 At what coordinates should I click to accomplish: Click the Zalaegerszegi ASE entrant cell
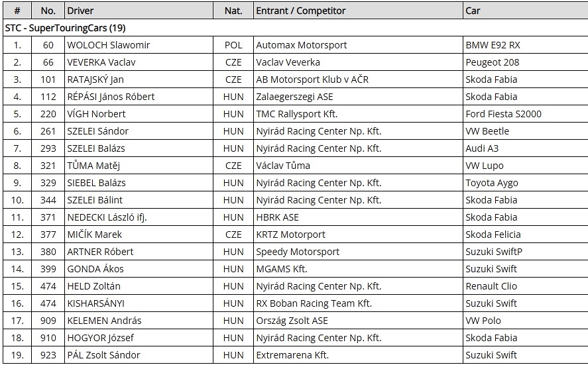358,97
